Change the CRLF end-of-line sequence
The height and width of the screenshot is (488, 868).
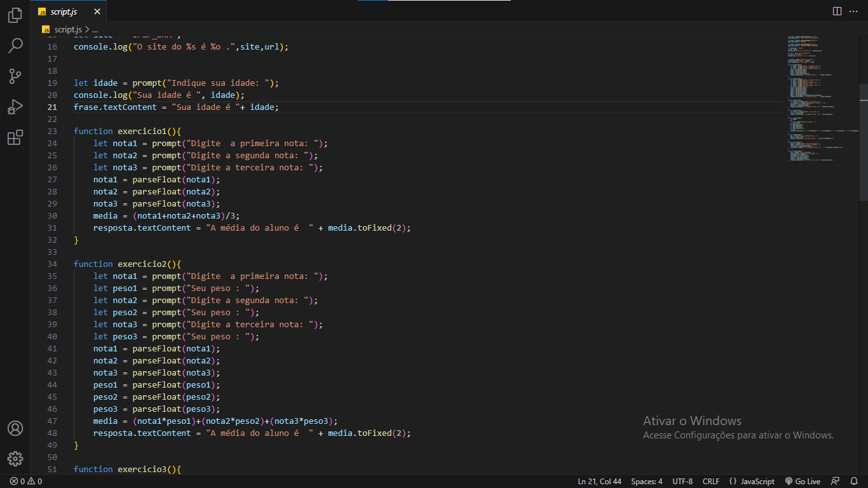710,482
